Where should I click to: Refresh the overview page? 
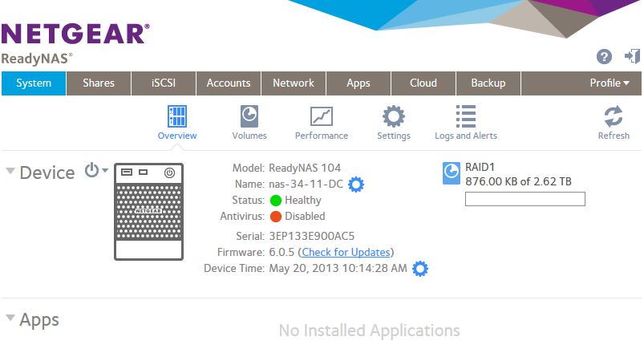(x=614, y=123)
